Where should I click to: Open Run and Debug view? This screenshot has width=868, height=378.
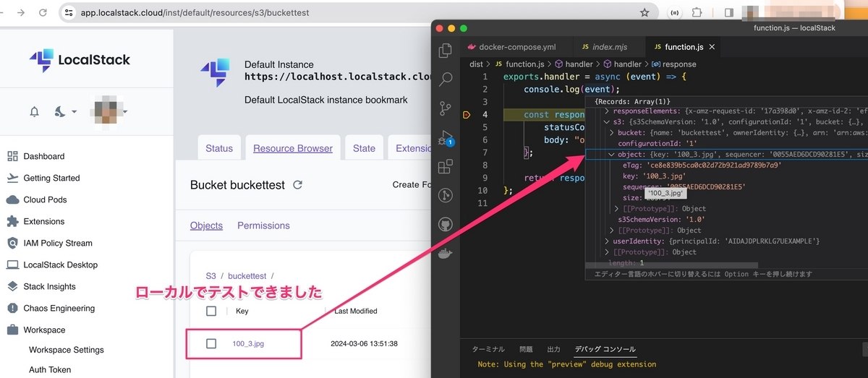[446, 138]
